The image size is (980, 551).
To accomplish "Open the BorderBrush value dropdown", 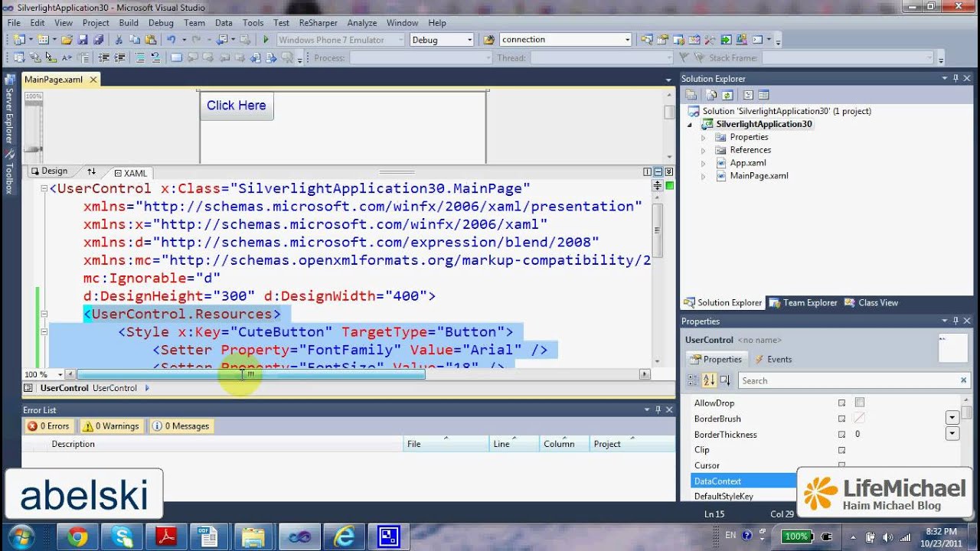I will pyautogui.click(x=952, y=418).
